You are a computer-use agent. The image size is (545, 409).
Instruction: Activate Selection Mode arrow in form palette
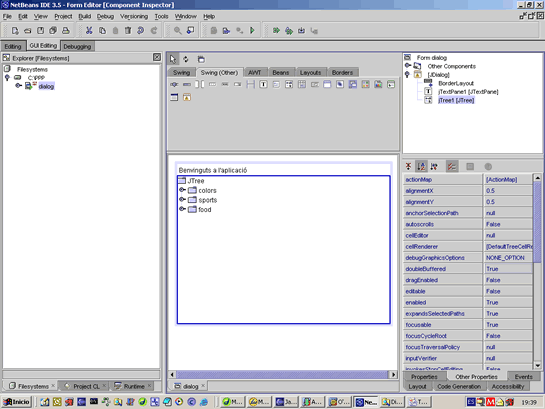point(173,59)
